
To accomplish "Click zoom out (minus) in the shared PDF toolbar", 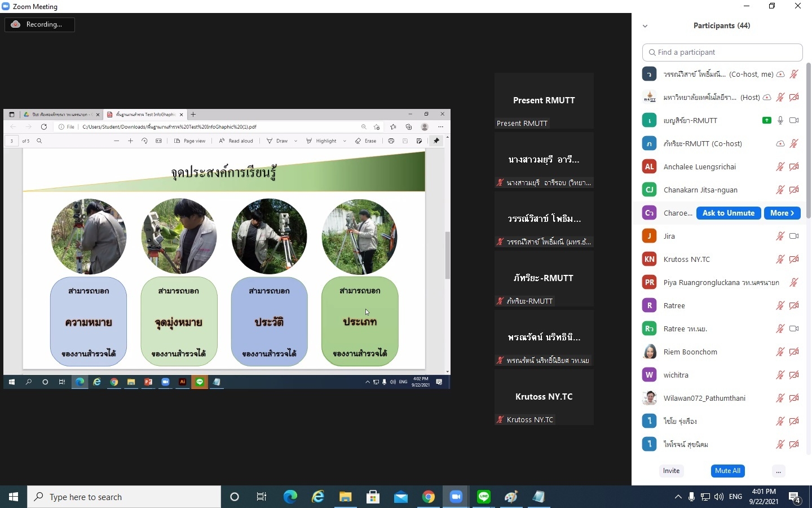I will tap(116, 141).
